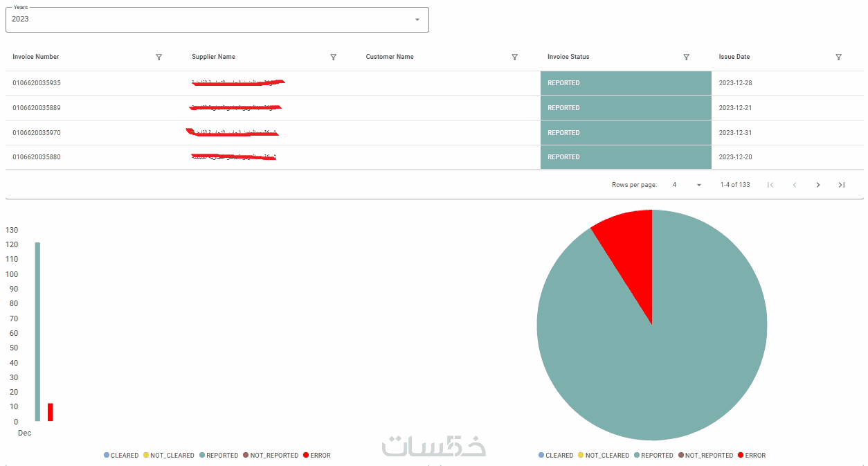Screen dimensions: 868x466
Task: Toggle NOT_REPORTED slice in pie chart legend
Action: (705, 456)
